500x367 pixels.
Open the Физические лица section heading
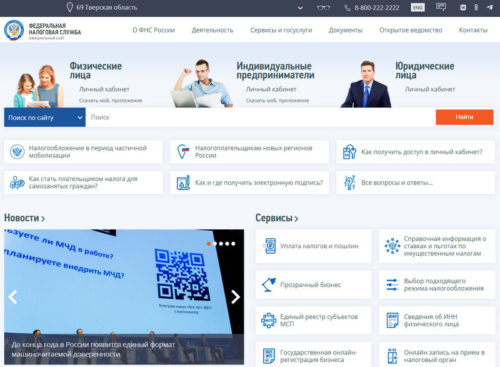[95, 70]
